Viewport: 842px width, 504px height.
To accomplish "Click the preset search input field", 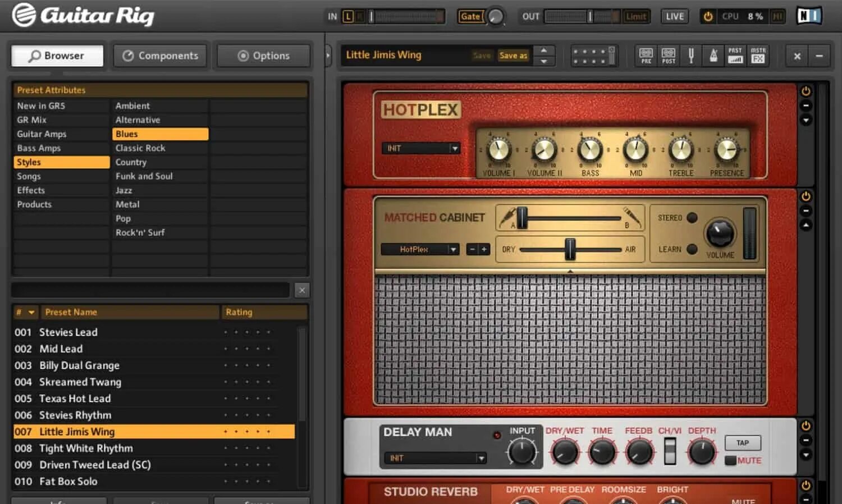I will (150, 290).
